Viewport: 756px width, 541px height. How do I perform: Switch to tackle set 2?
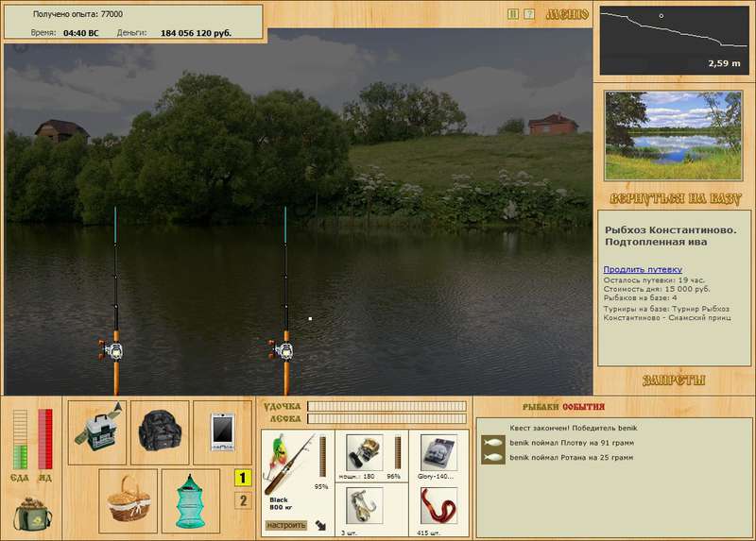(x=243, y=500)
